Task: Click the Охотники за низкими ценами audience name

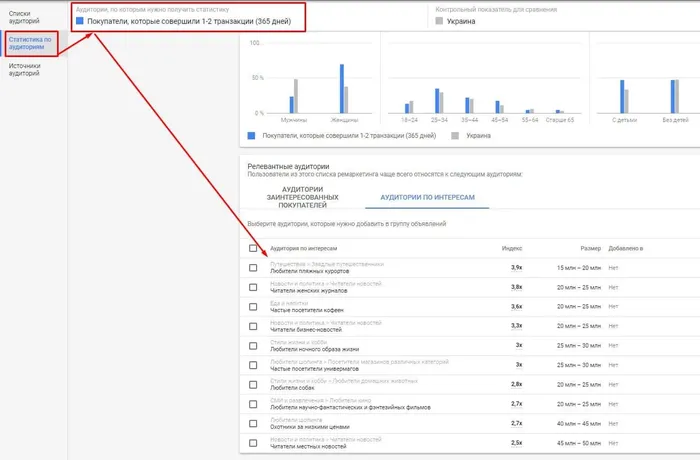Action: tap(310, 427)
